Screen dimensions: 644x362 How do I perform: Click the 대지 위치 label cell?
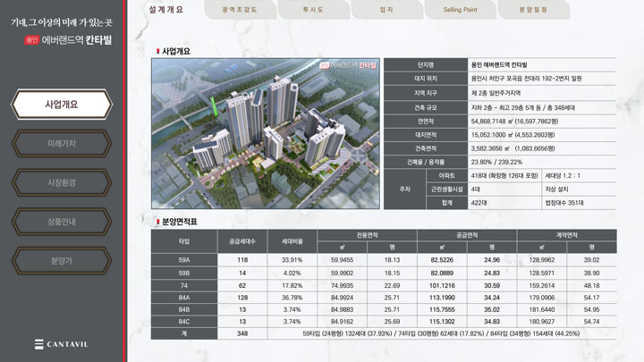[x=426, y=79]
